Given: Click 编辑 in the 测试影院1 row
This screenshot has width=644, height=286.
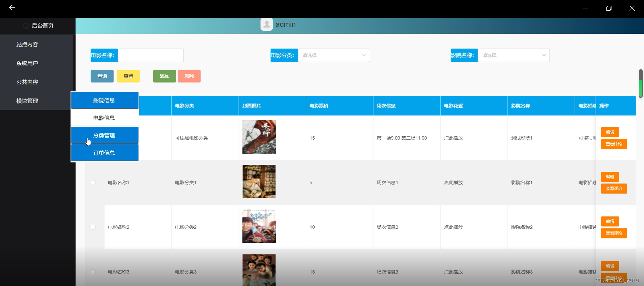Looking at the screenshot, I should click(610, 132).
